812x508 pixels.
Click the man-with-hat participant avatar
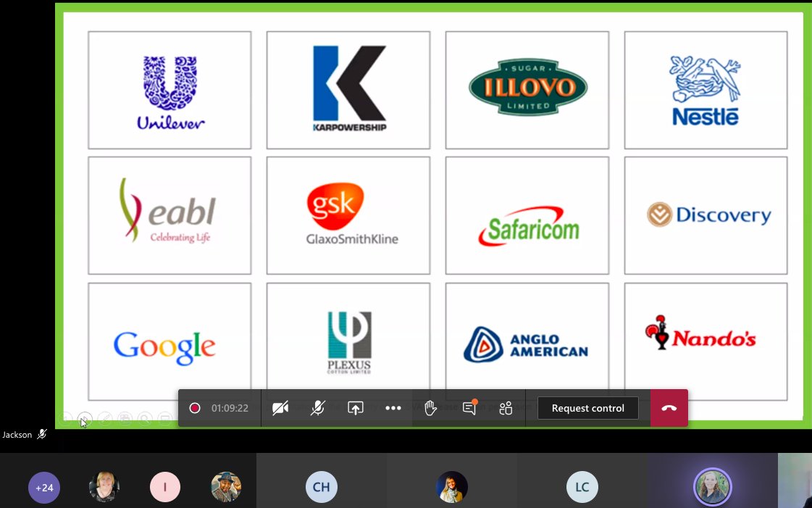click(x=226, y=487)
